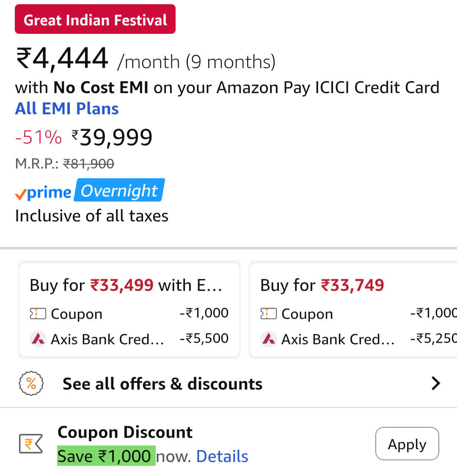Click the coupon icon in ₹33,749 offer
This screenshot has height=476, width=457.
[x=268, y=314]
